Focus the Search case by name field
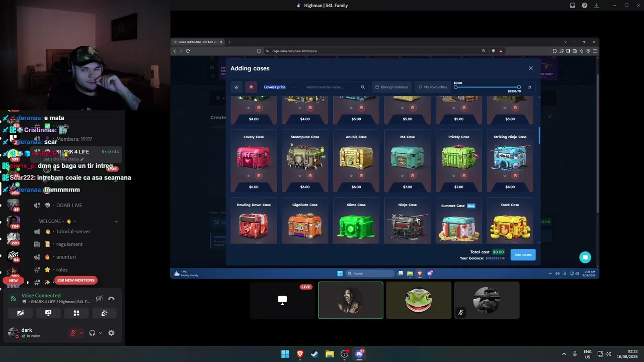Viewport: 644px width, 362px height. (331, 87)
